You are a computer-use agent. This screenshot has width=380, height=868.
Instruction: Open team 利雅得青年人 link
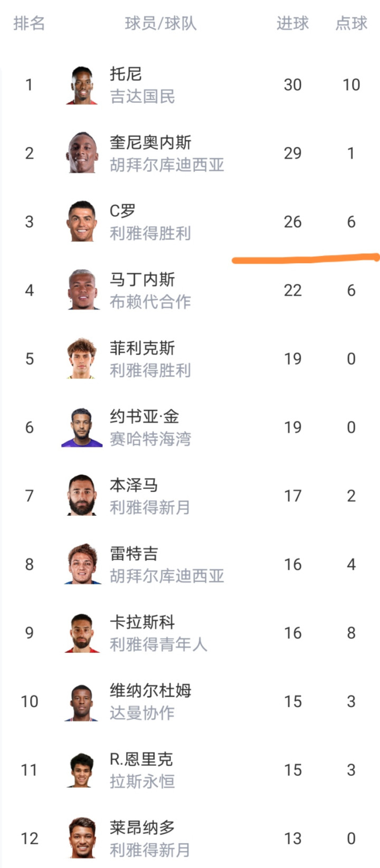tap(158, 644)
